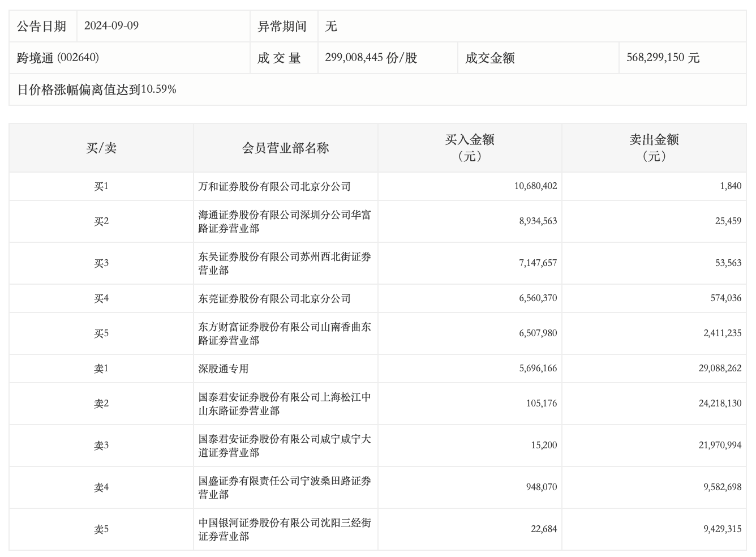Click the buy amount 10,680,402 cell

535,186
